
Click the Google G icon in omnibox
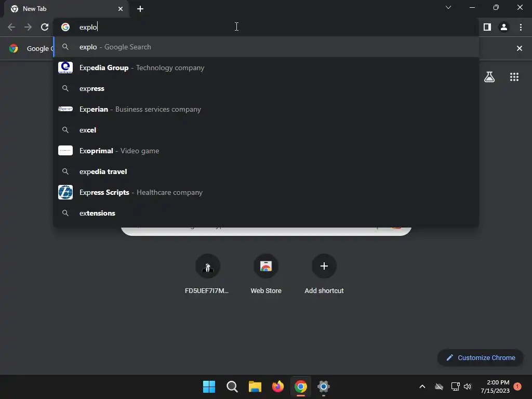(65, 27)
